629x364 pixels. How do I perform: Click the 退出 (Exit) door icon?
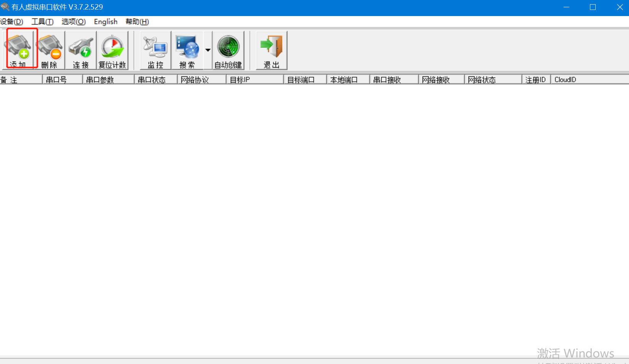271,50
